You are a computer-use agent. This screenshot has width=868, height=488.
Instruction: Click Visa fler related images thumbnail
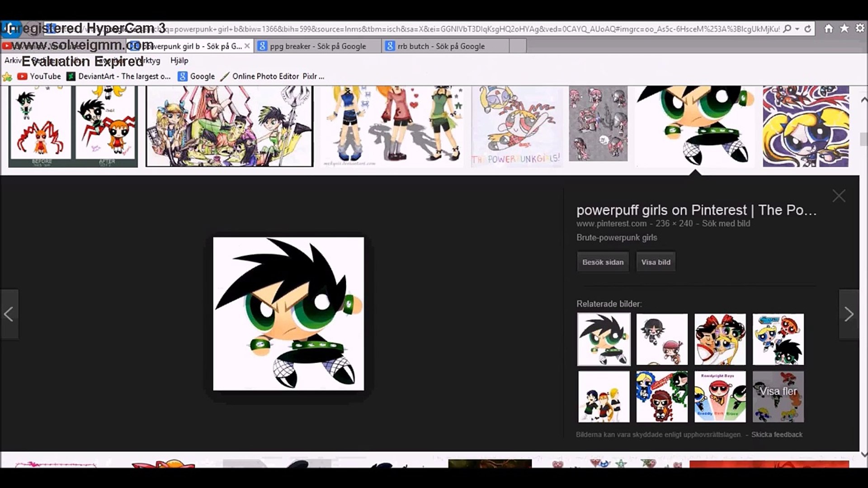tap(778, 397)
